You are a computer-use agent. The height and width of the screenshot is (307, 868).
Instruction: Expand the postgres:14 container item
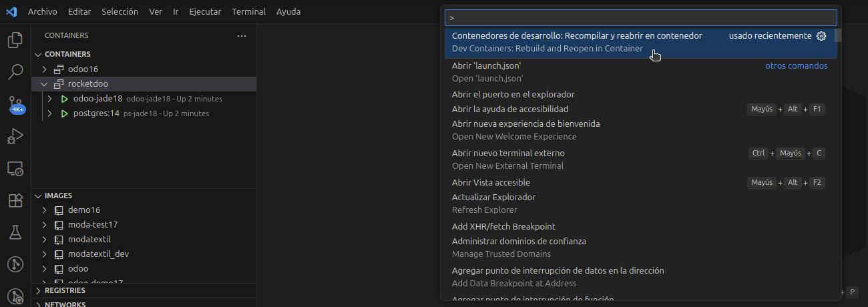click(x=49, y=113)
